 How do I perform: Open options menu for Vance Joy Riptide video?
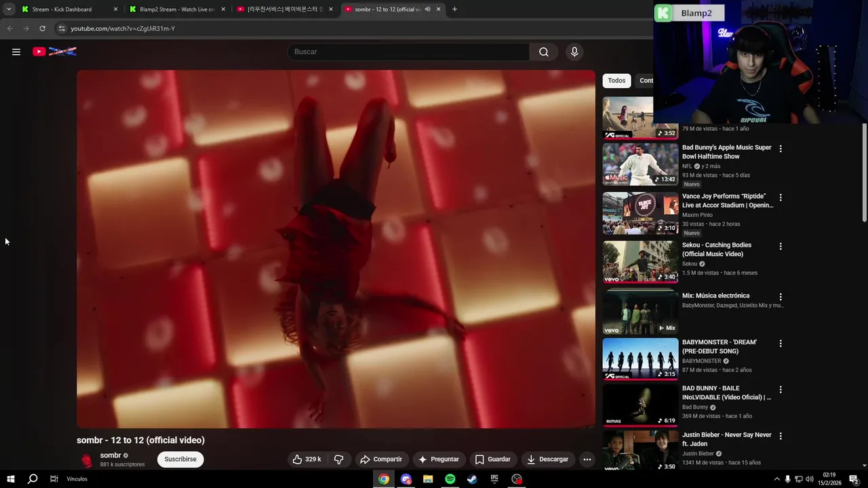click(x=781, y=197)
